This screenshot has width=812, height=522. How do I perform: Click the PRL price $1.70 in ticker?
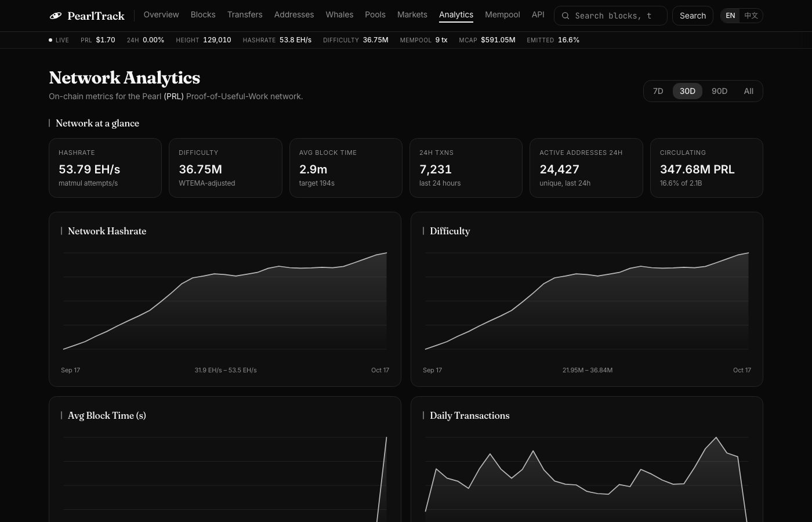pos(98,40)
